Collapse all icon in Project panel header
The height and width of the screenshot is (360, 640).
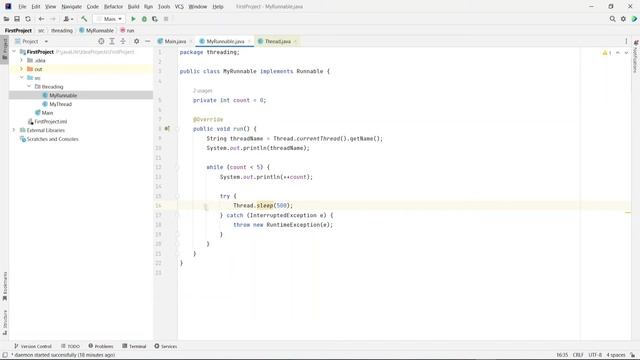[123, 41]
